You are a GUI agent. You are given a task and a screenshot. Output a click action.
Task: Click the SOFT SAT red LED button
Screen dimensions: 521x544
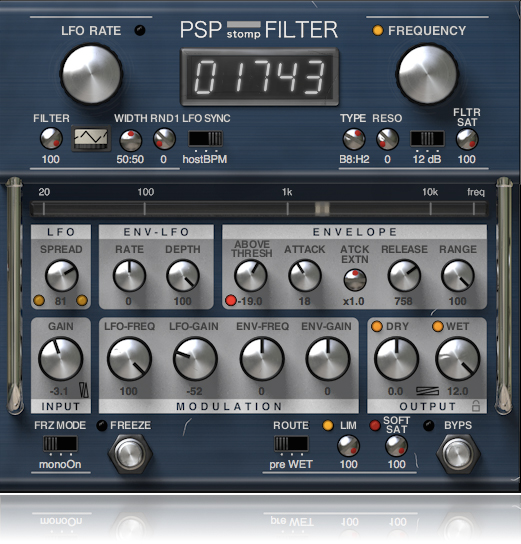(x=375, y=425)
